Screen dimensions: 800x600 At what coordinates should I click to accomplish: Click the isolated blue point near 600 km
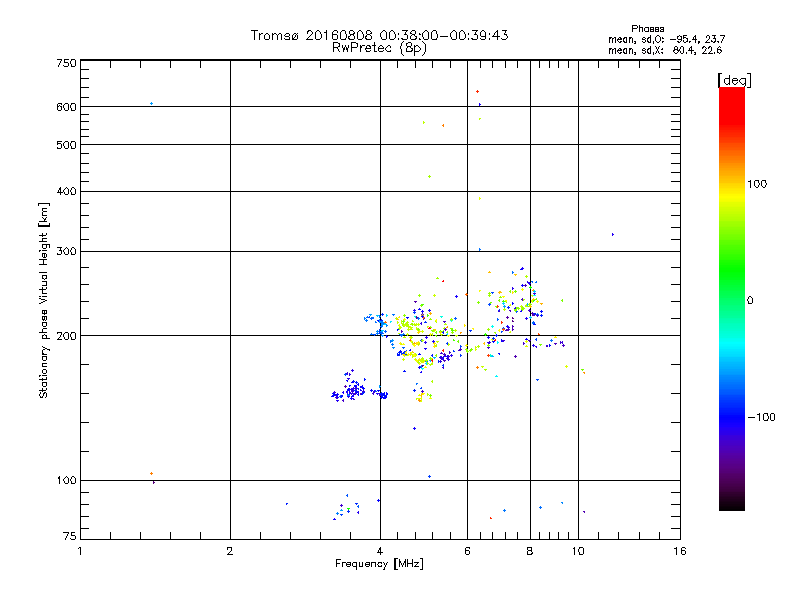152,104
